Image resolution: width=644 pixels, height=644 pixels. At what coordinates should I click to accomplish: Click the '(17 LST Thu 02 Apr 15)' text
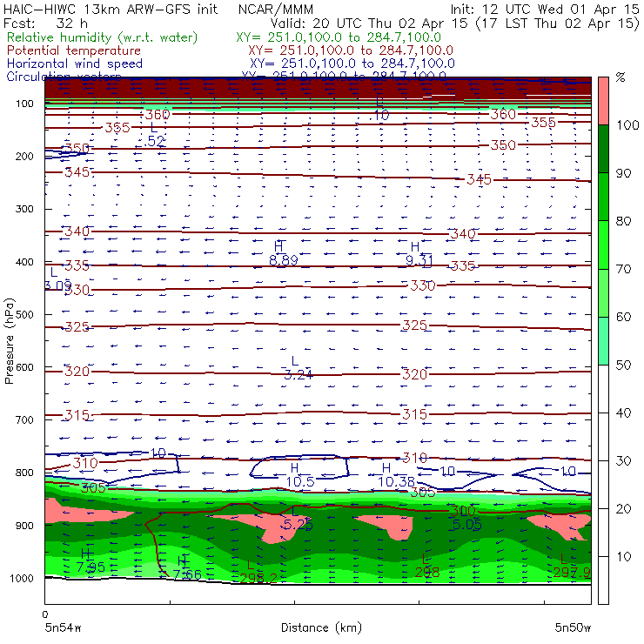pyautogui.click(x=557, y=23)
